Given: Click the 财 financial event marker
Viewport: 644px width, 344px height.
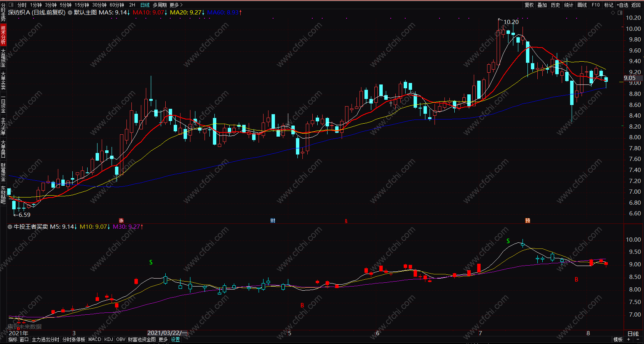Looking at the screenshot, I should 273,221.
